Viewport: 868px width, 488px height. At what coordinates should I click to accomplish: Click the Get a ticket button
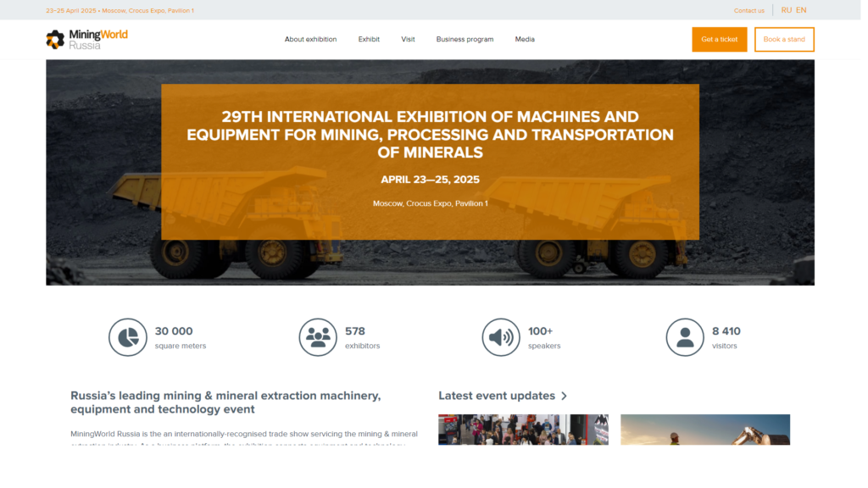point(720,39)
